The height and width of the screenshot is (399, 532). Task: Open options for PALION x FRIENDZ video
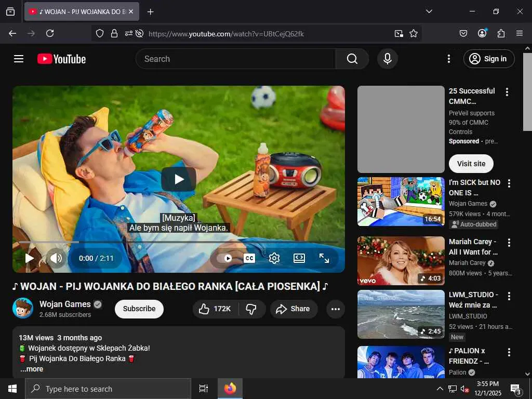(509, 352)
